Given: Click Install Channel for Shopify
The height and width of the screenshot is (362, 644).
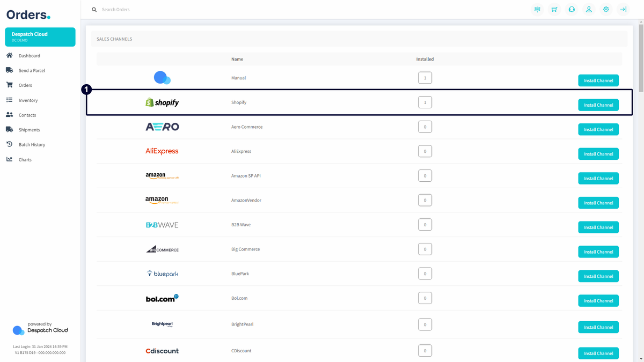Looking at the screenshot, I should pyautogui.click(x=598, y=105).
